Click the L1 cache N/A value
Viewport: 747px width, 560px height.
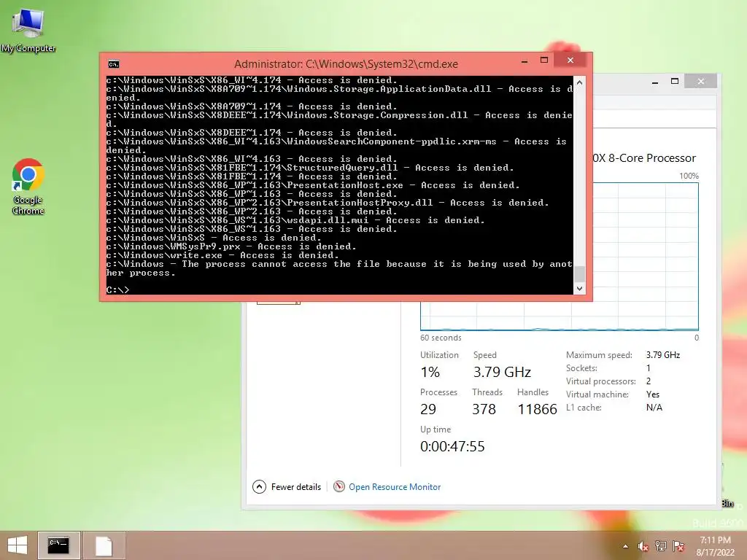(x=654, y=407)
